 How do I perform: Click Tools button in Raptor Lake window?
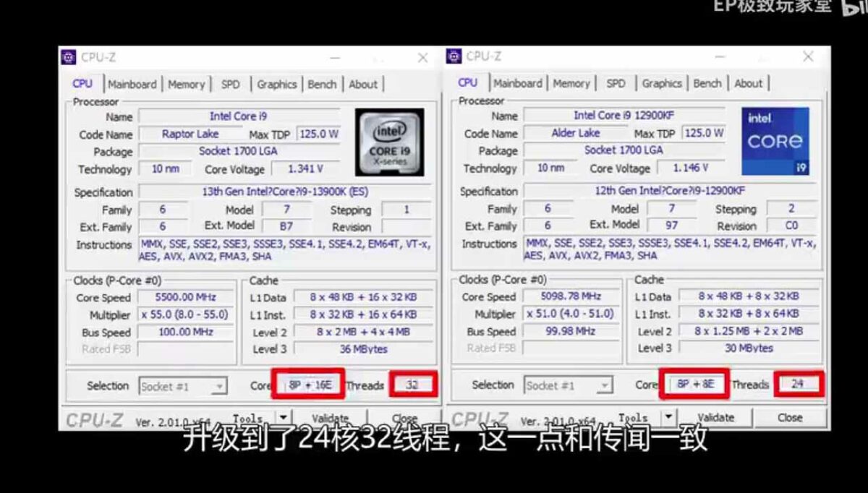coord(248,419)
